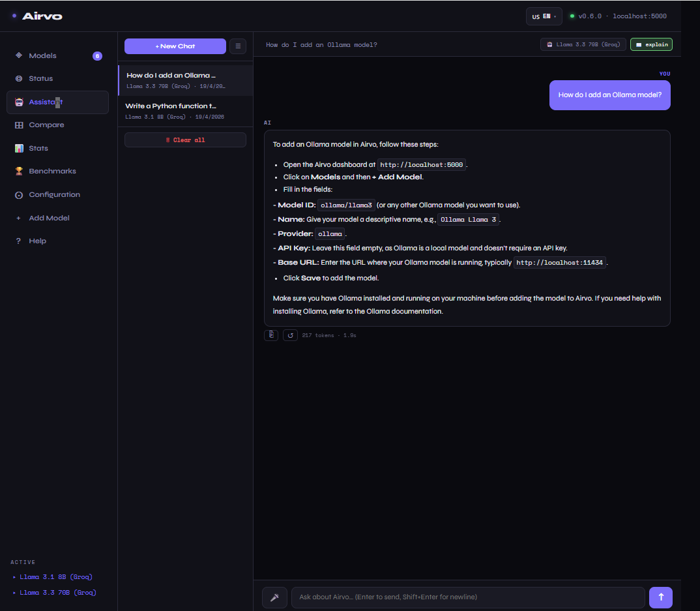Select the Assistant sidebar item

[57, 102]
